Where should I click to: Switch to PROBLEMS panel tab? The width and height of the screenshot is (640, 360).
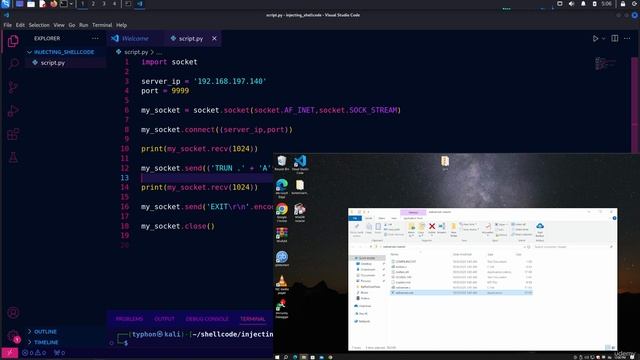click(129, 319)
